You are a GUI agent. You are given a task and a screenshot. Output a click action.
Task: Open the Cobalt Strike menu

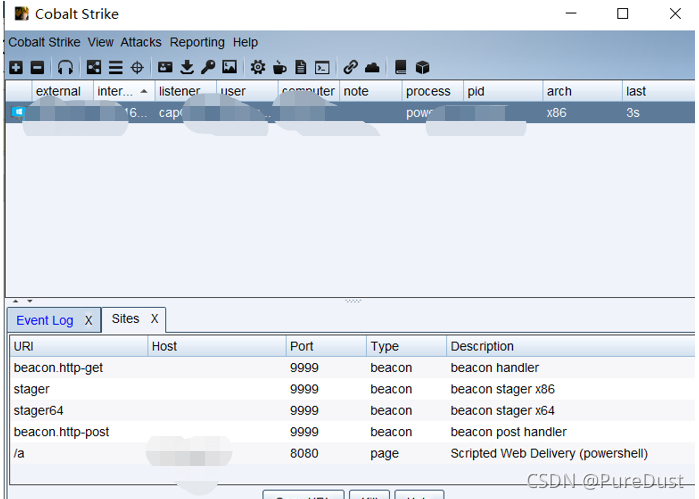44,42
